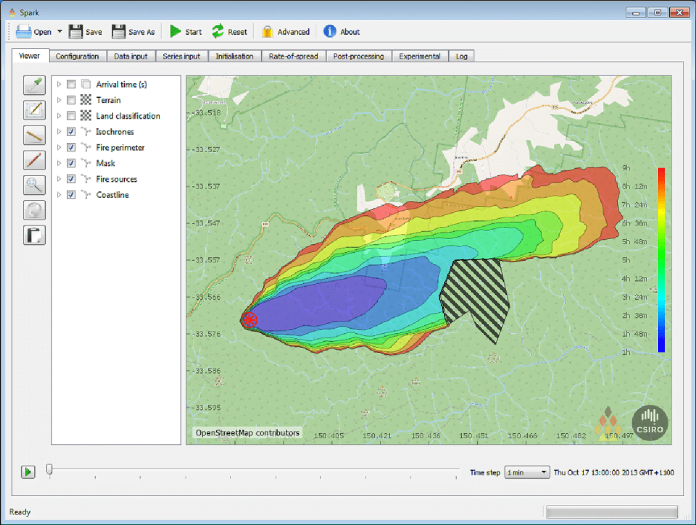Click the Start simulation button
696x525 pixels.
185,32
